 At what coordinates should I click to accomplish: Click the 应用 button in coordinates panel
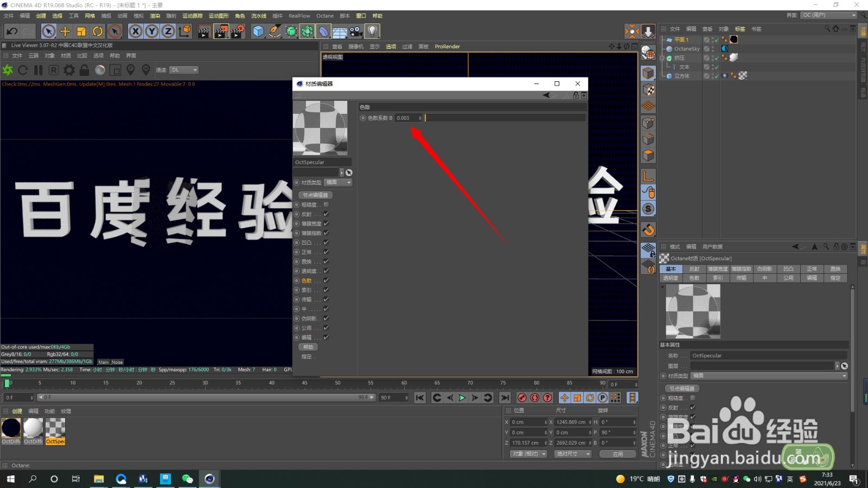618,454
